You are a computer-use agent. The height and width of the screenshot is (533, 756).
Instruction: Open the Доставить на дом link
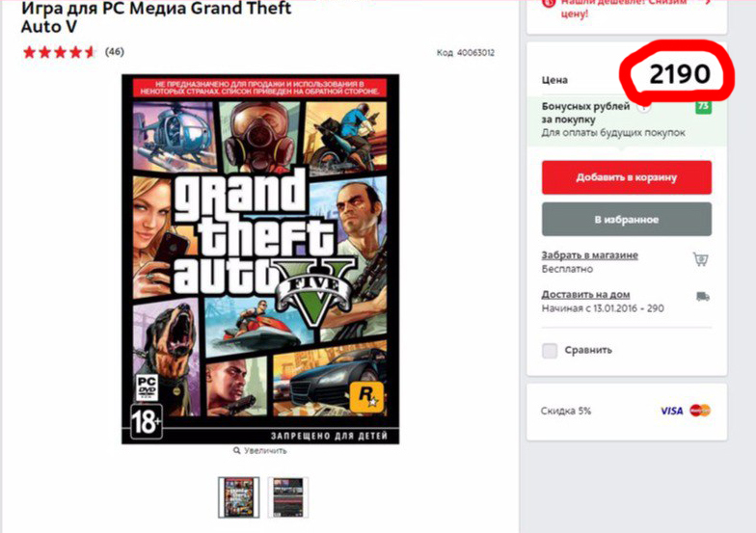pos(585,294)
